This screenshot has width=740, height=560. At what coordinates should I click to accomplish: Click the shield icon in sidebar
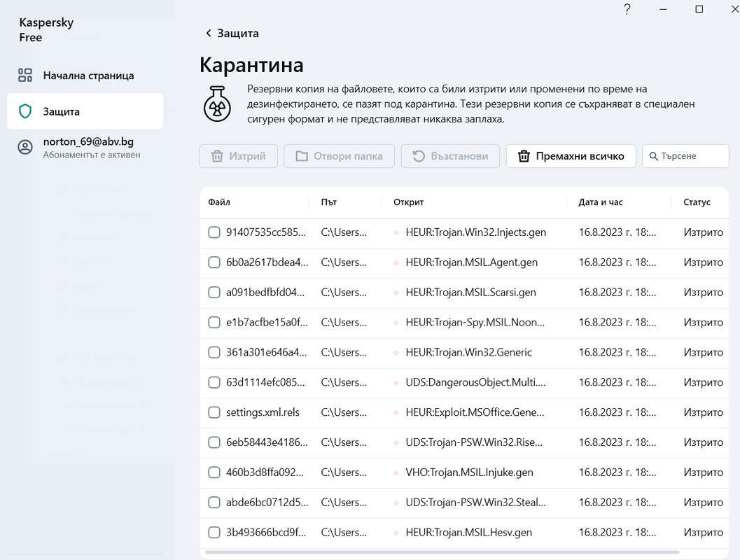25,111
